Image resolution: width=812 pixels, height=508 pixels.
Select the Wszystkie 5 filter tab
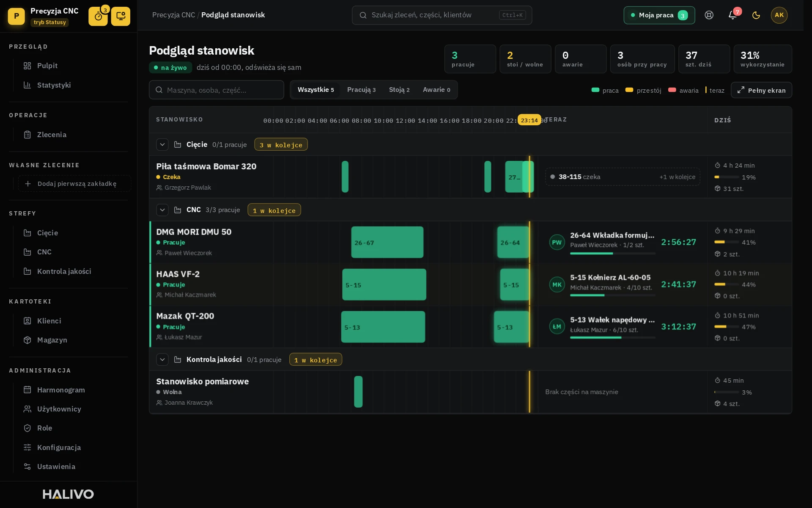(x=315, y=90)
